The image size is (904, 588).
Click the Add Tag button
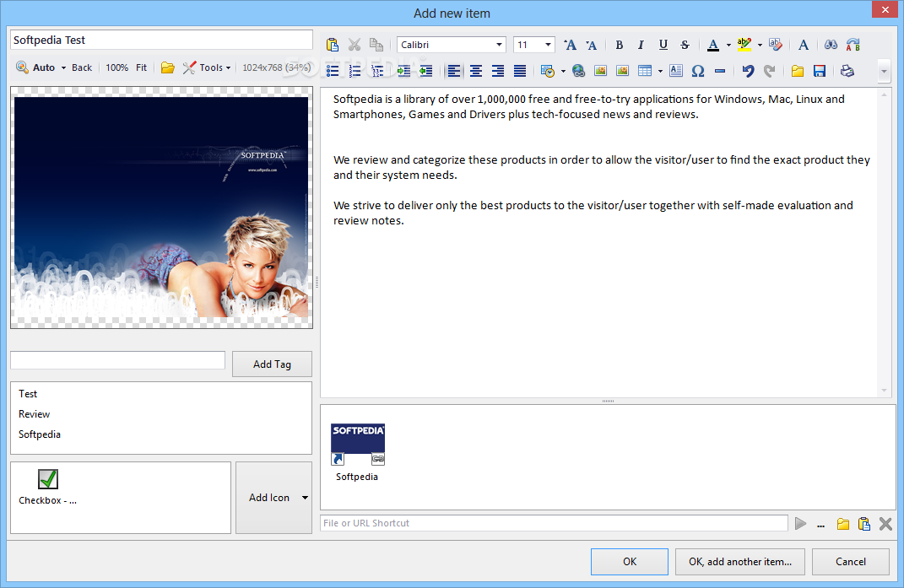coord(272,364)
